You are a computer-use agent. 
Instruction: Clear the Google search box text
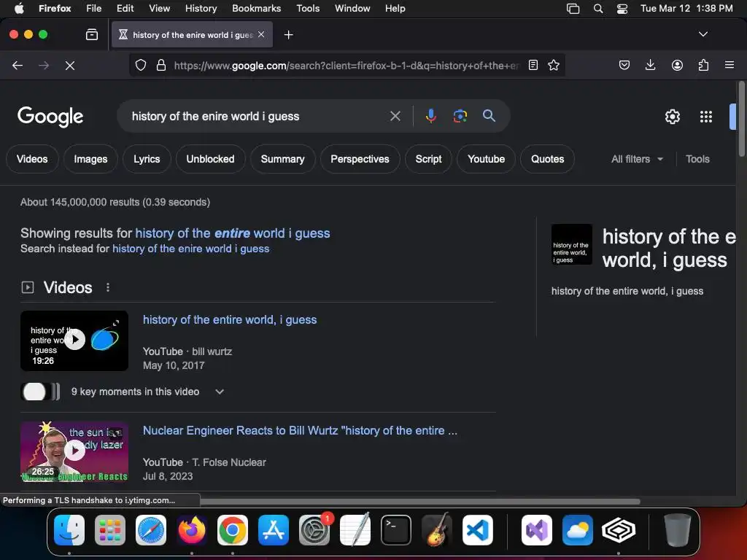pos(395,116)
